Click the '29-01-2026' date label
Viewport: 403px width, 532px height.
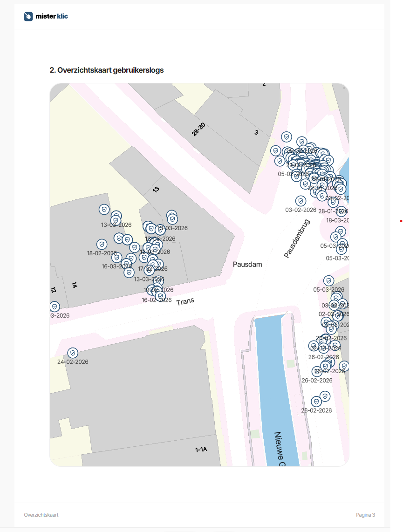301,165
